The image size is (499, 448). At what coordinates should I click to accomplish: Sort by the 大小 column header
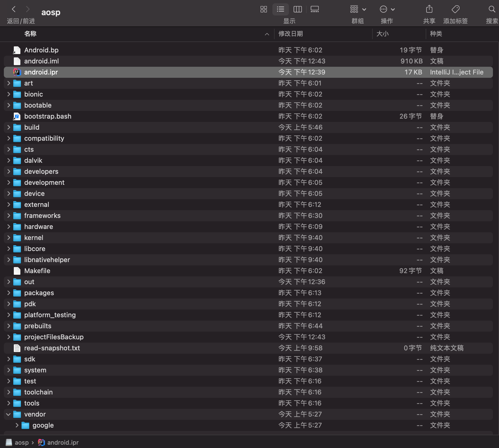(x=382, y=34)
